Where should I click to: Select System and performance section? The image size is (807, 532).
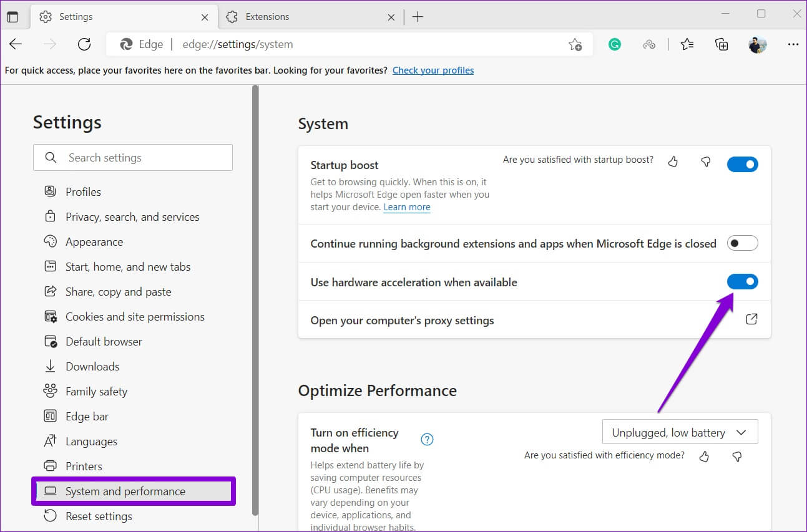tap(133, 491)
